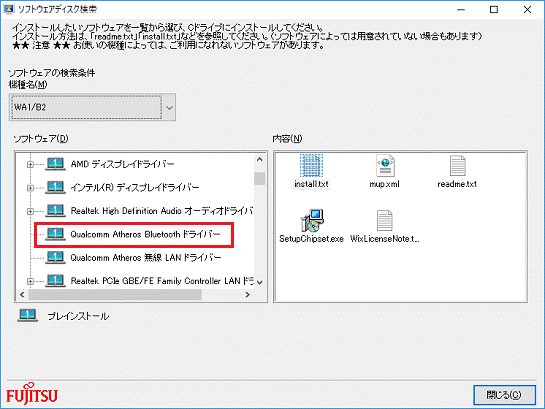Screen dimensions: 545x409
Task: Maximize the ソフトウェアディスク検索 window
Action: pyautogui.click(x=494, y=9)
